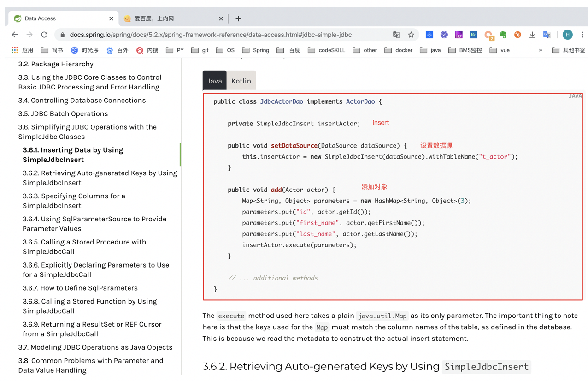
Task: Open the 百外 bookmark
Action: click(x=117, y=50)
